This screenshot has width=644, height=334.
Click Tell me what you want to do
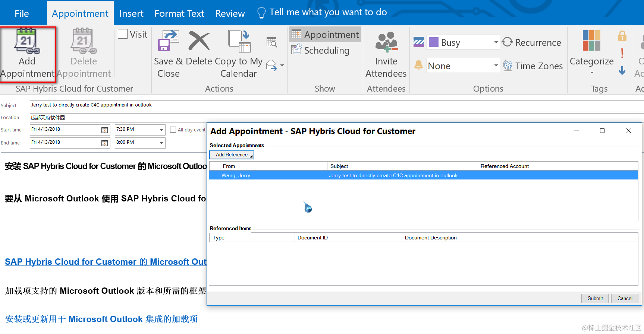(328, 12)
